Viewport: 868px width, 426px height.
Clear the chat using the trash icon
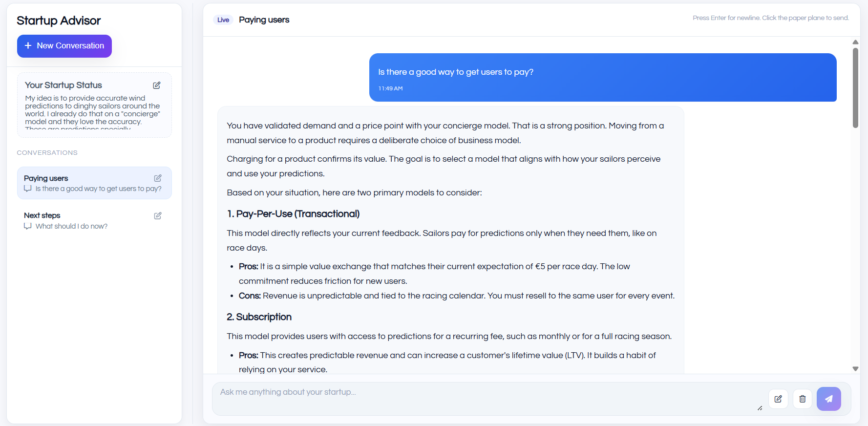(802, 399)
